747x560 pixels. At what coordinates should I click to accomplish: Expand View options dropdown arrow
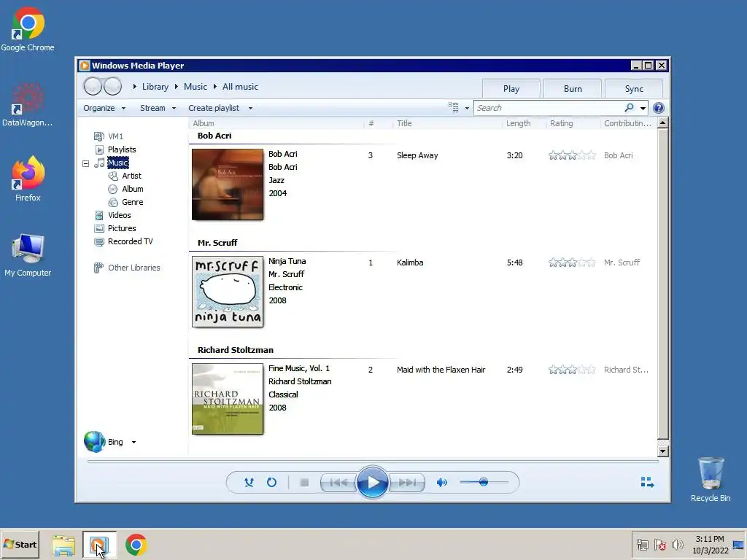point(467,108)
